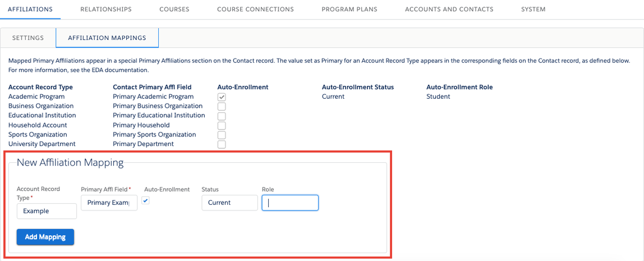Go to the Program Plans tab
The image size is (644, 261).
[x=349, y=10]
